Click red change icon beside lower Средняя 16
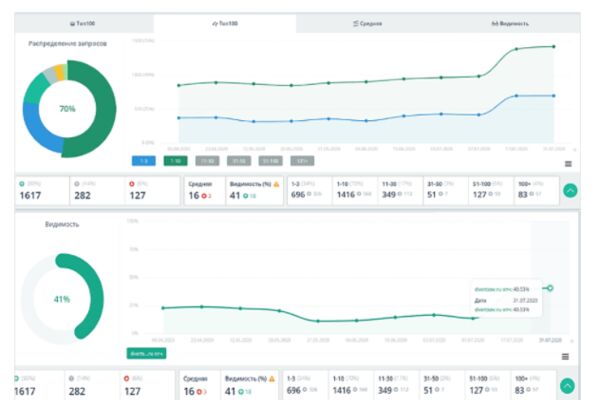This screenshot has width=600, height=400. [199, 392]
